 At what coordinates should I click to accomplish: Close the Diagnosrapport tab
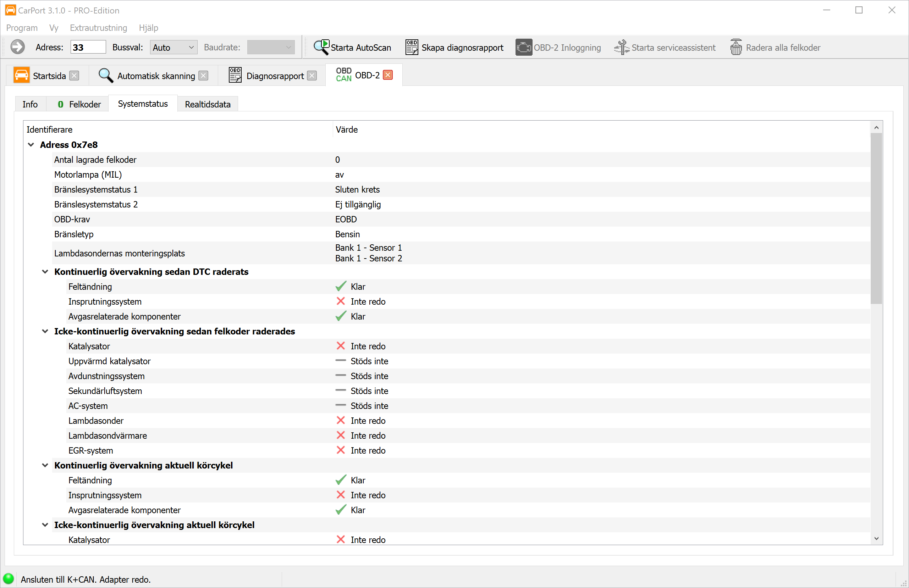pyautogui.click(x=312, y=76)
